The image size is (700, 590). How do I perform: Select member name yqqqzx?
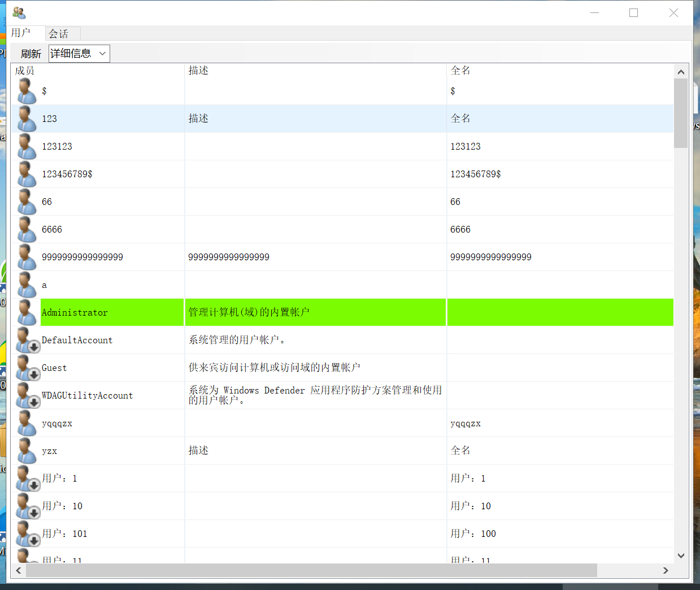(57, 423)
